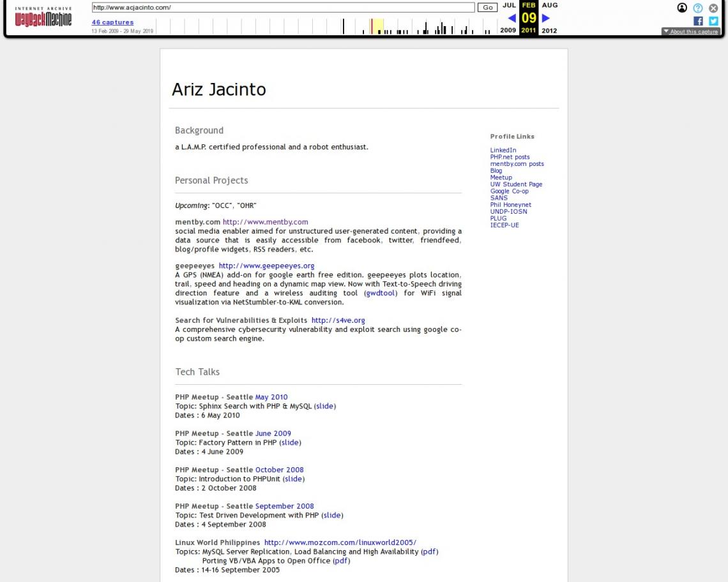The height and width of the screenshot is (582, 728).
Task: Click the text 'Dates : 14-16 September 2005'
Action: click(x=227, y=570)
